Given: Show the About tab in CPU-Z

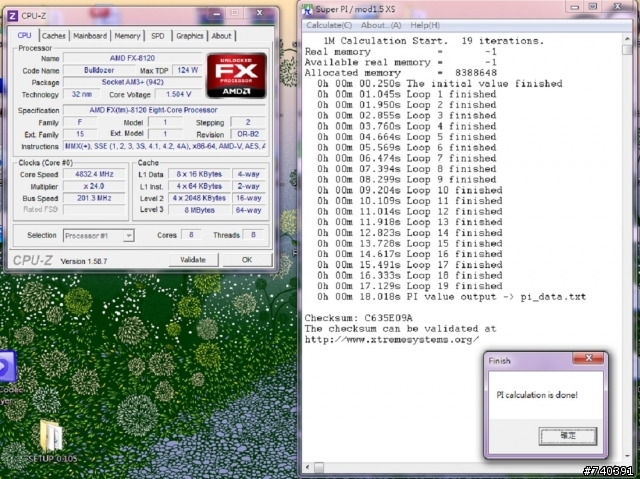Looking at the screenshot, I should (x=222, y=36).
